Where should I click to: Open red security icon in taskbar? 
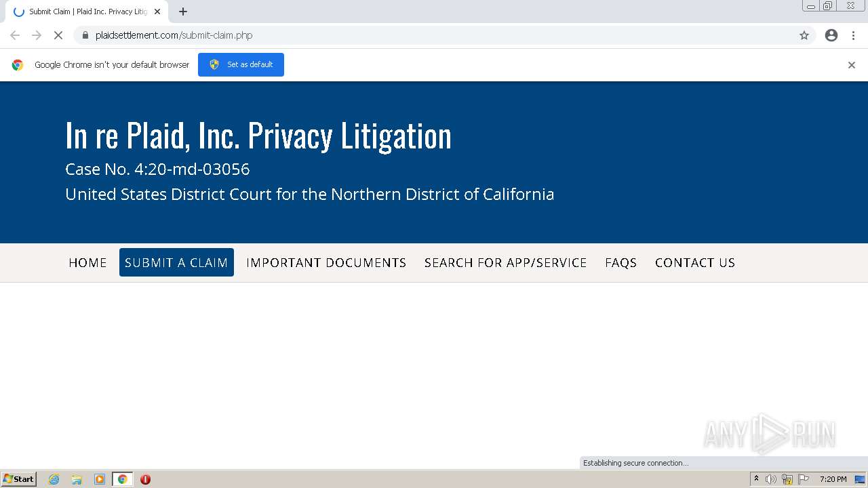click(145, 479)
